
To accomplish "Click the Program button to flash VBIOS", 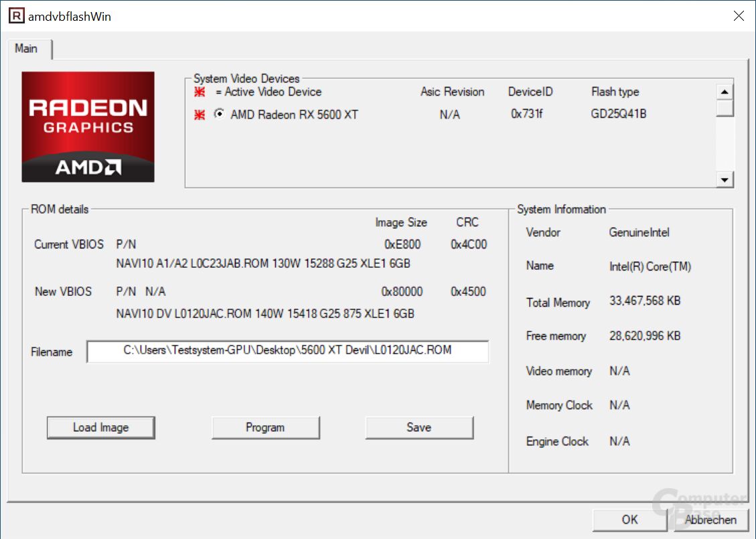I will click(265, 428).
